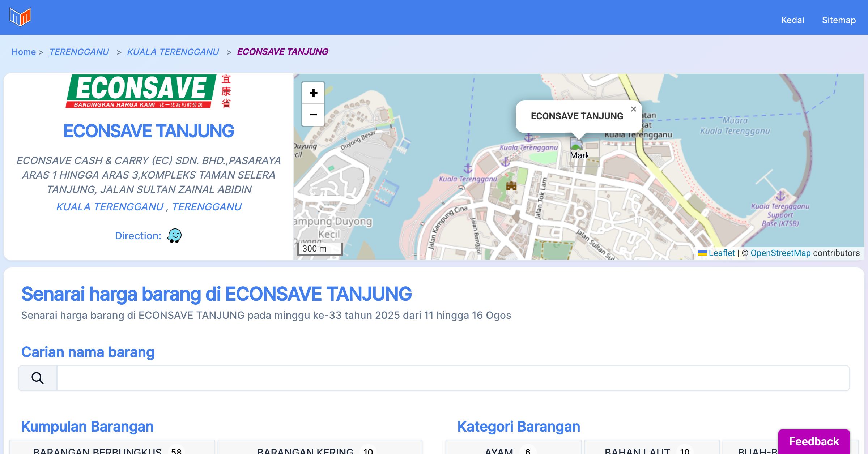
Task: Open the Sitemap menu item
Action: pyautogui.click(x=839, y=20)
